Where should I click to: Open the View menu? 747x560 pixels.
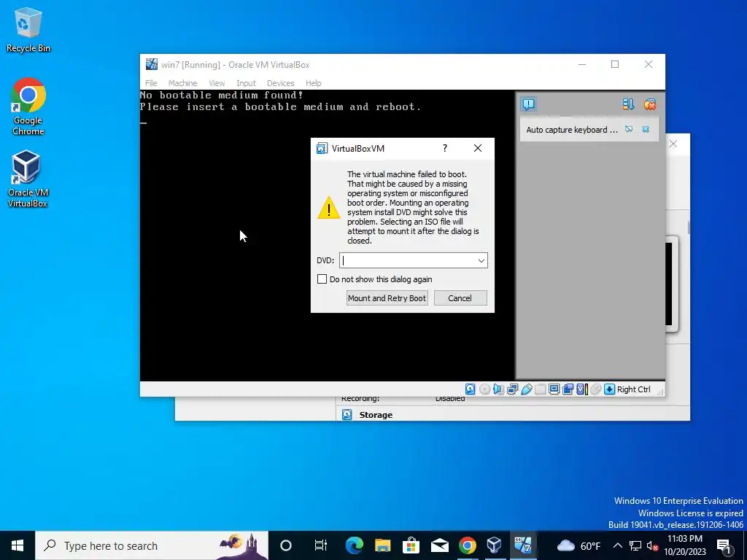[x=217, y=83]
